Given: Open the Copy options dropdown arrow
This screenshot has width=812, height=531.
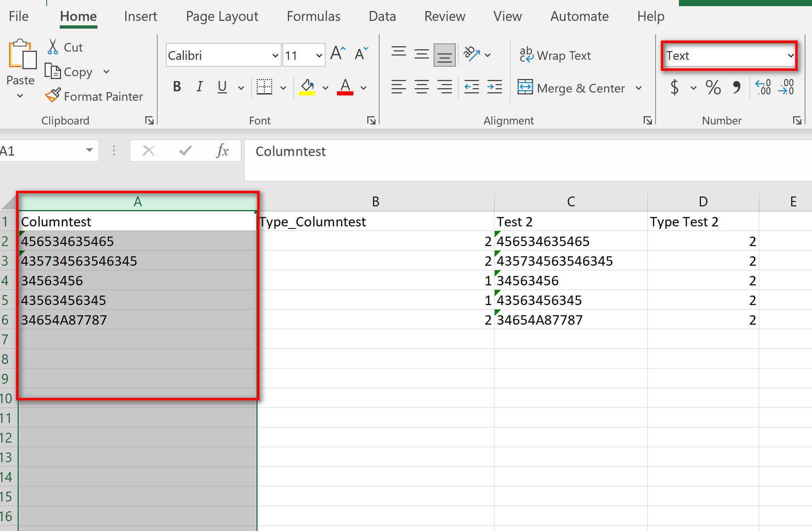Looking at the screenshot, I should click(106, 72).
